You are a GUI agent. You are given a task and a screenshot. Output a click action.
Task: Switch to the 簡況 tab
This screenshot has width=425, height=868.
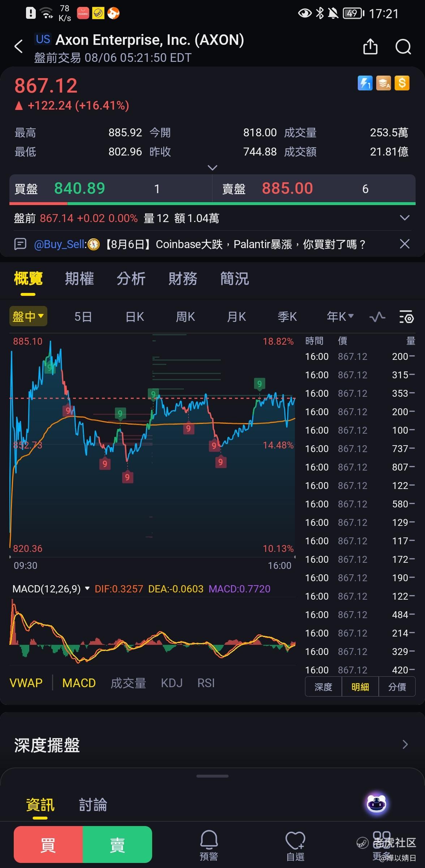point(235,279)
